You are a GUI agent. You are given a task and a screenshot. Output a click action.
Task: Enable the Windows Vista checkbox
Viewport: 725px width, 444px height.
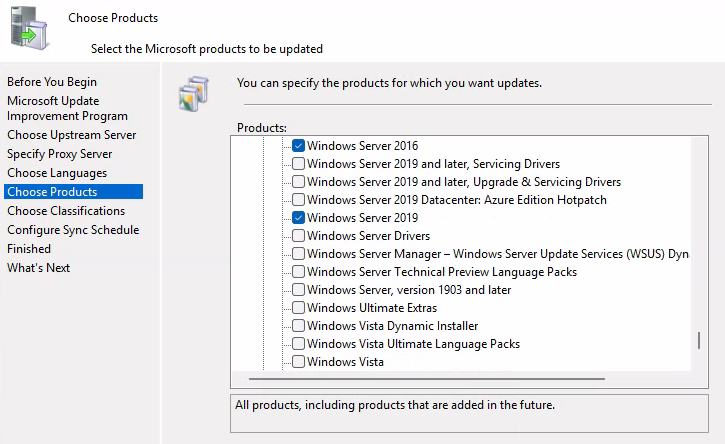pyautogui.click(x=298, y=362)
